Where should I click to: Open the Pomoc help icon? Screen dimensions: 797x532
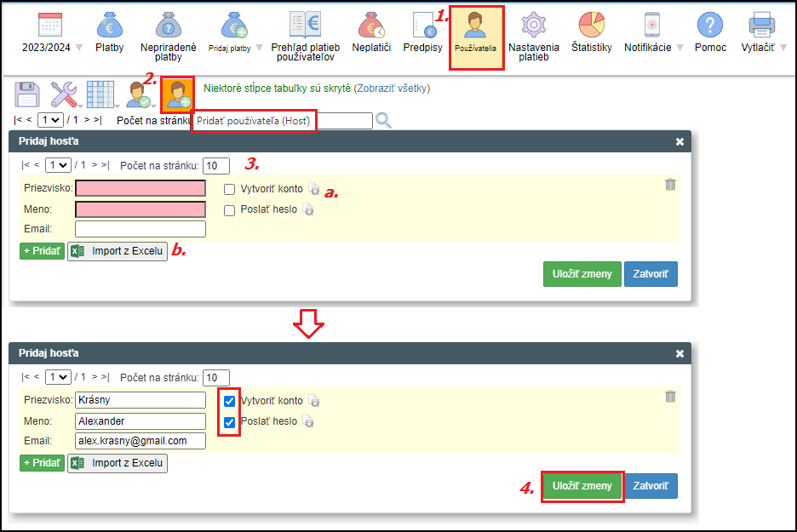click(710, 25)
